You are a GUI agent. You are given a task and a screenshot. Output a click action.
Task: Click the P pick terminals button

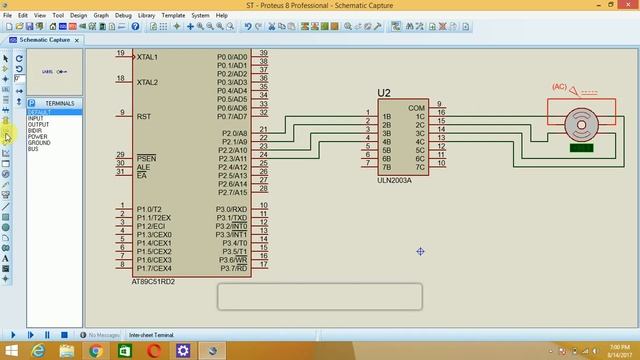31,103
